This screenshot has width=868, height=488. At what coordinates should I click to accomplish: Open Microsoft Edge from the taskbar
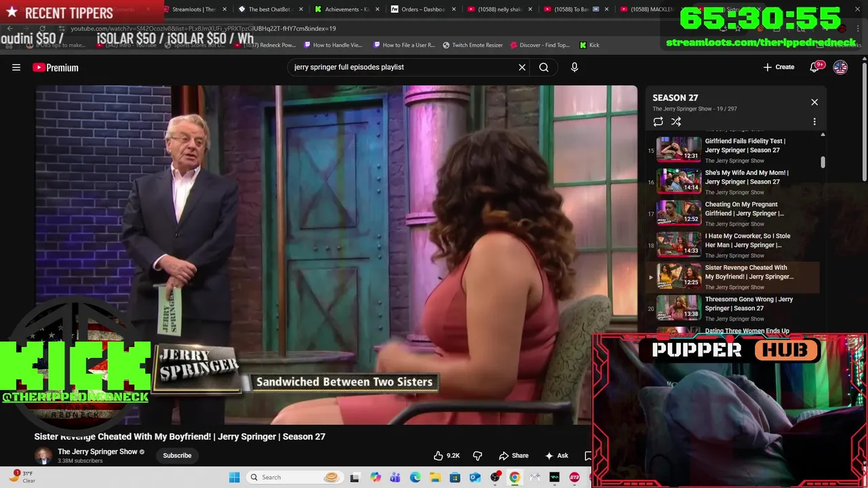tap(415, 477)
